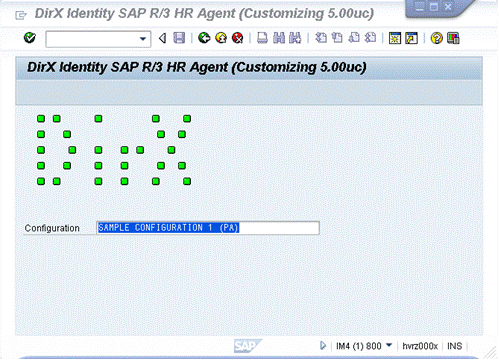Open the IM4 (1) 800 system dropdown
This screenshot has height=360, width=499.
tap(389, 345)
